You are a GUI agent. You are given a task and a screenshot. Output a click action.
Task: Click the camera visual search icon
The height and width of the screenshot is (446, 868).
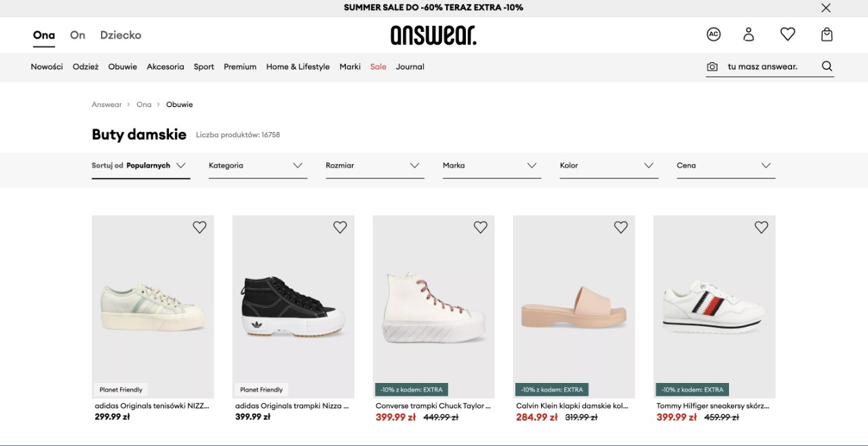pos(712,66)
